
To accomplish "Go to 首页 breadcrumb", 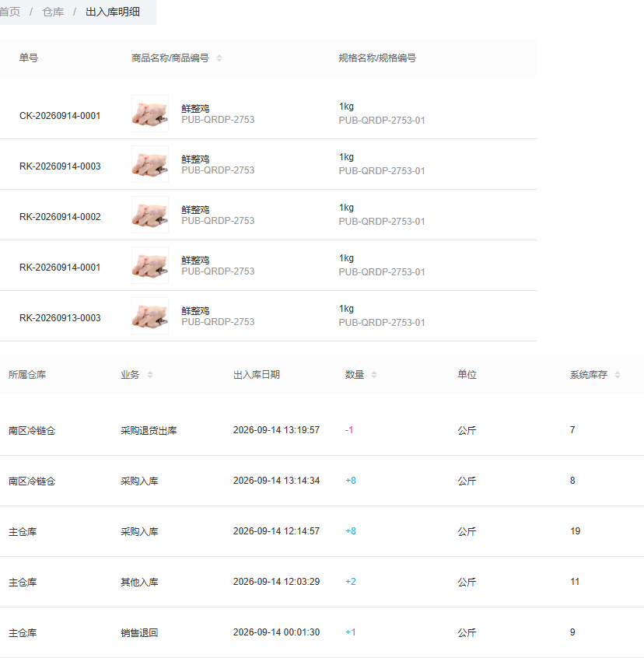I will coord(9,12).
